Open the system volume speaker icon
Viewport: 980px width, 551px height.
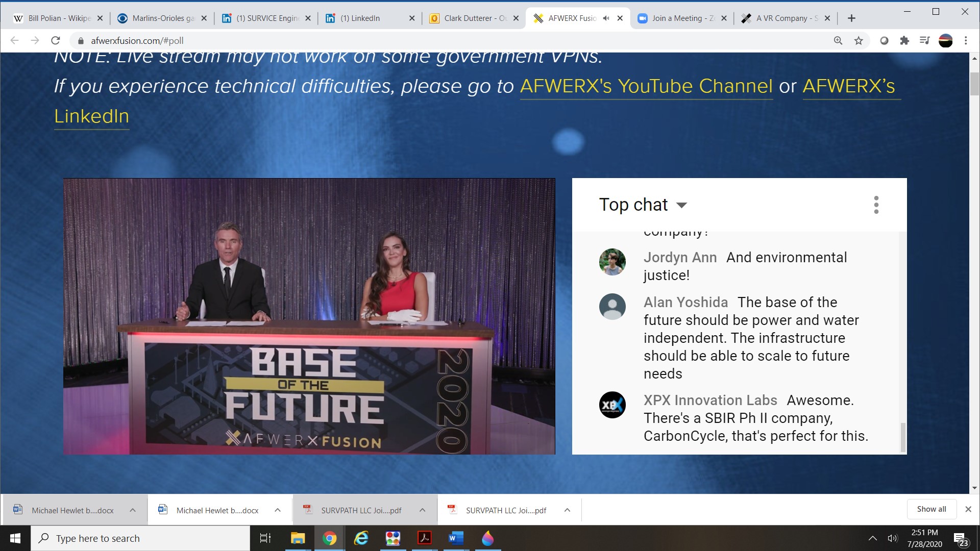(892, 538)
